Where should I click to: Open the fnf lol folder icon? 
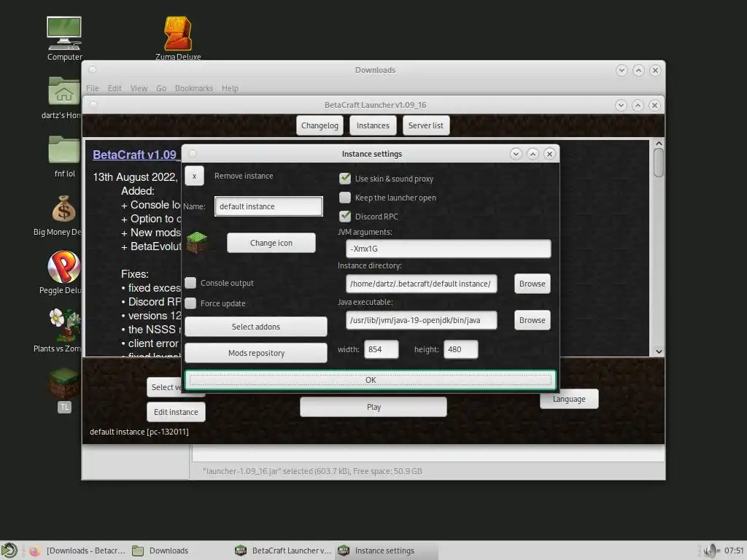[x=64, y=156]
